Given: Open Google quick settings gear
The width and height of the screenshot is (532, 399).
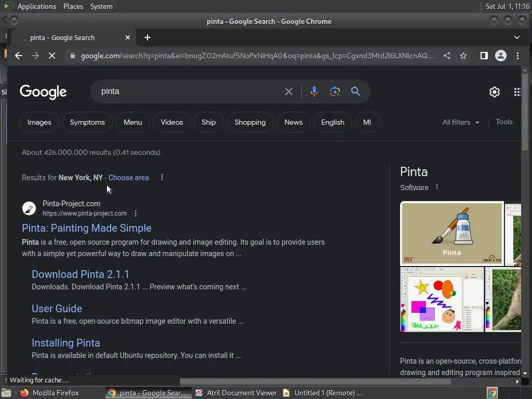Looking at the screenshot, I should point(495,91).
